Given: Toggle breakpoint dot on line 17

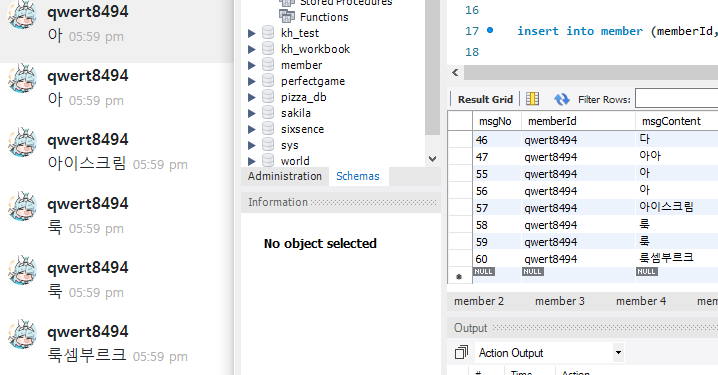Looking at the screenshot, I should tap(490, 30).
